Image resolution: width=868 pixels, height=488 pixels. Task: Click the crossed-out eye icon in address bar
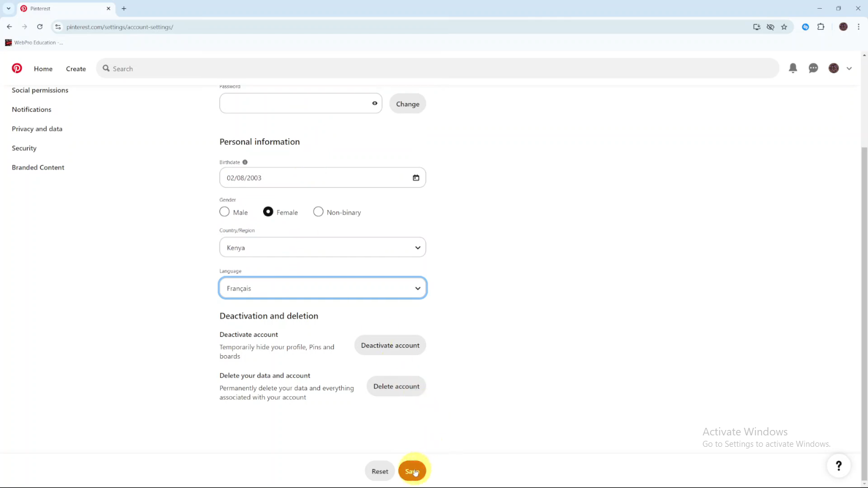[x=770, y=27]
